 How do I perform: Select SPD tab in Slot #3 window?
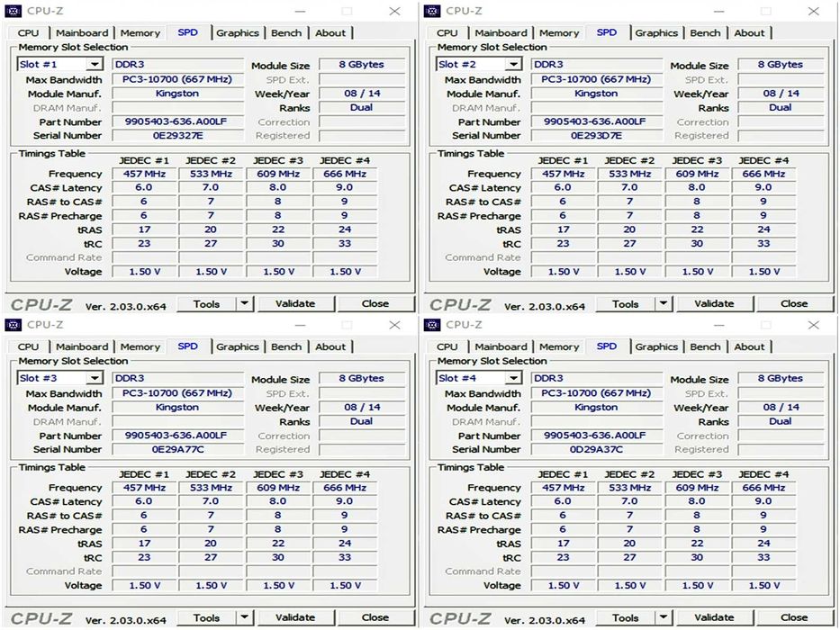(x=187, y=346)
